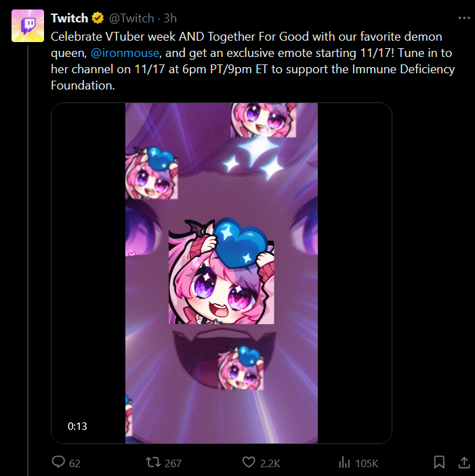Click the 62 replies count

75,463
